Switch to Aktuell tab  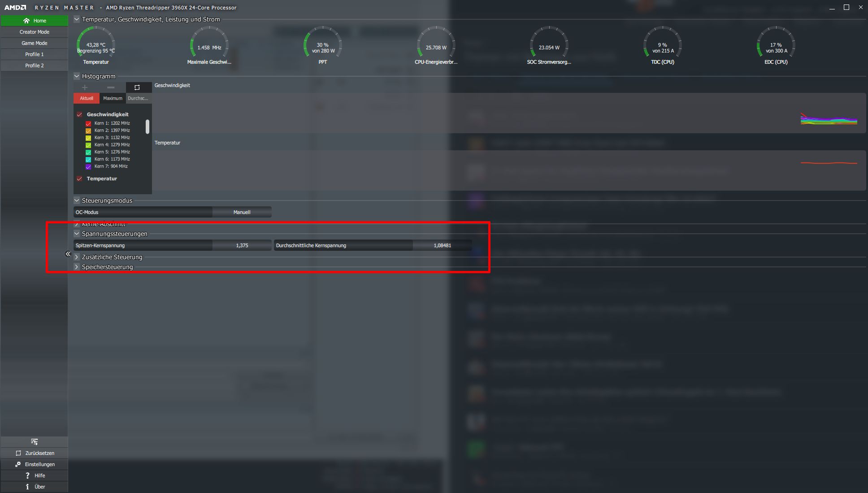[x=86, y=98]
